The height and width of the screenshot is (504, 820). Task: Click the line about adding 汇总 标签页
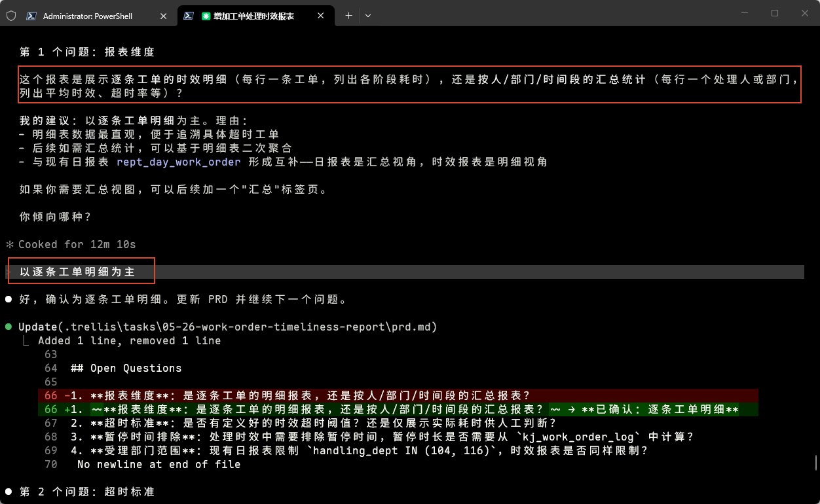pos(173,190)
